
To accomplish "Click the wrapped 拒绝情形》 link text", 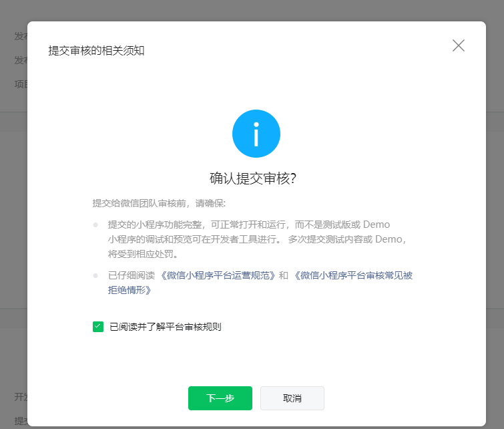I will click(x=130, y=290).
